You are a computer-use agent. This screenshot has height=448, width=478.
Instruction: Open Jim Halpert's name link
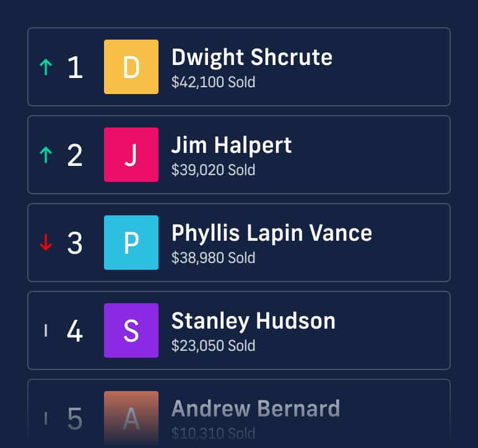231,145
